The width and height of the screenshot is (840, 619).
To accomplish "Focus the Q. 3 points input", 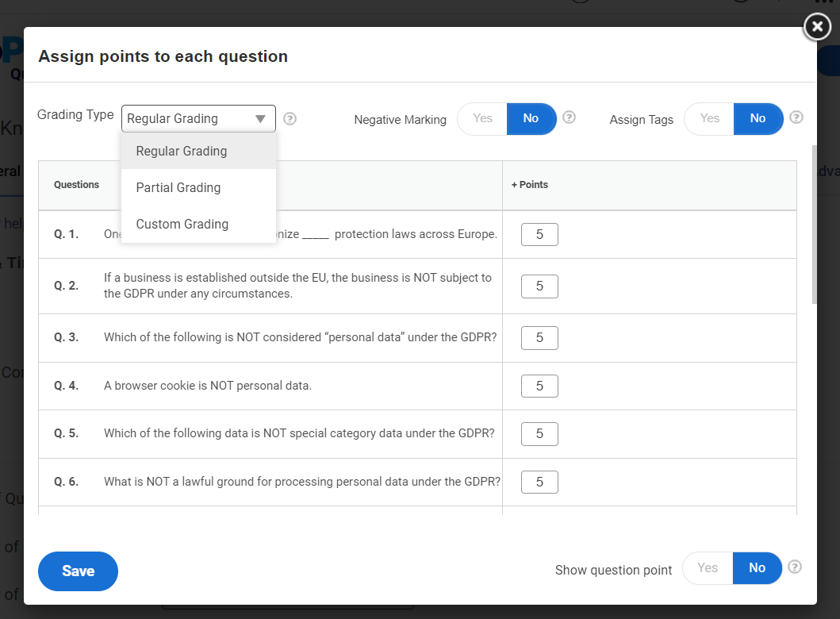I will [x=539, y=338].
